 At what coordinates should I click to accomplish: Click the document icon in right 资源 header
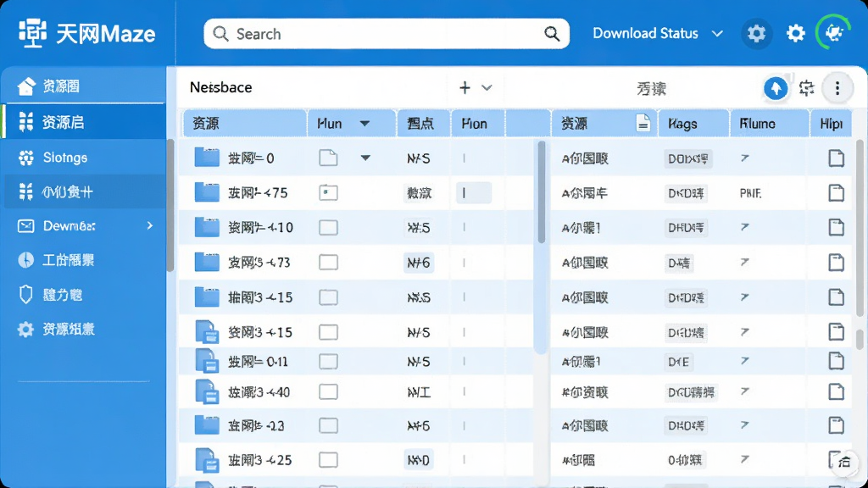tap(643, 123)
